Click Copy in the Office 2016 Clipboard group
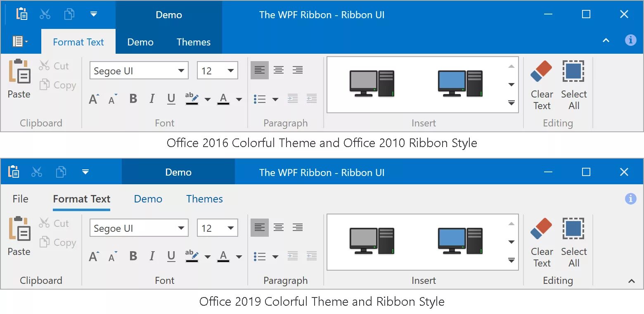 [x=57, y=85]
